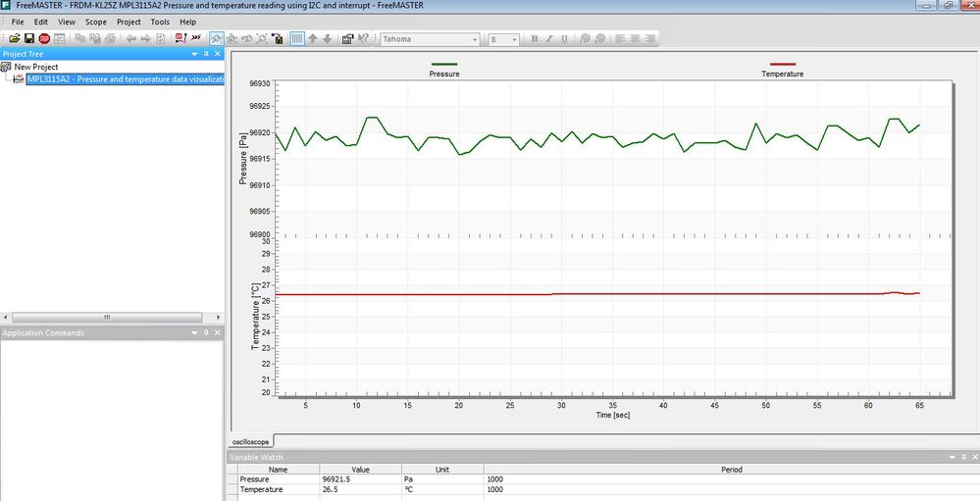Go back with left arrow toolbar icon
The height and width of the screenshot is (501, 980).
pos(130,39)
